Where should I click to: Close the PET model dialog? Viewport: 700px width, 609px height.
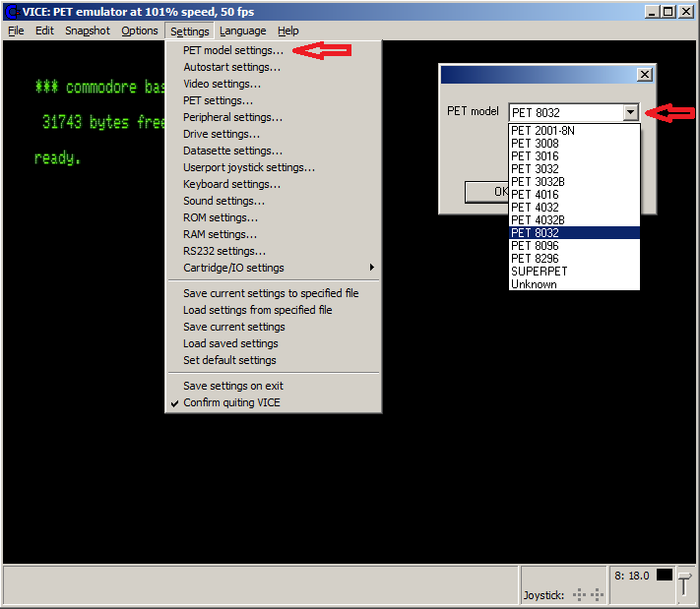(x=644, y=74)
